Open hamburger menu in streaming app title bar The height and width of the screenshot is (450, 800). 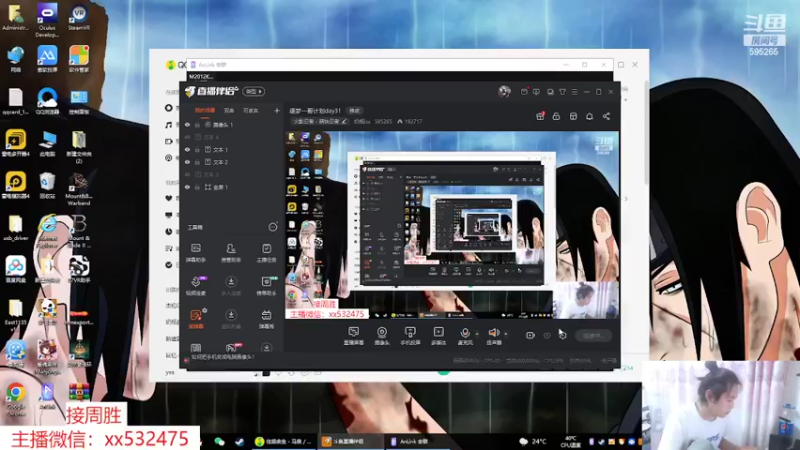574,92
